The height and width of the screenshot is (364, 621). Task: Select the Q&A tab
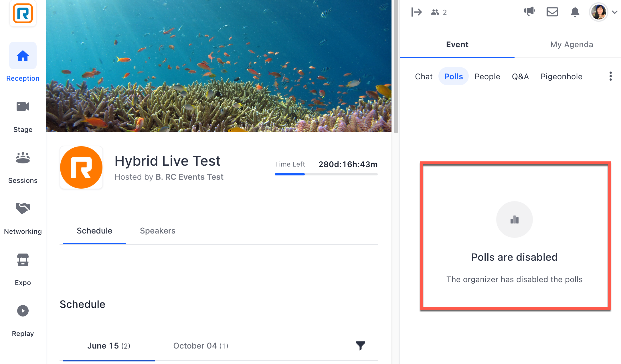point(520,76)
